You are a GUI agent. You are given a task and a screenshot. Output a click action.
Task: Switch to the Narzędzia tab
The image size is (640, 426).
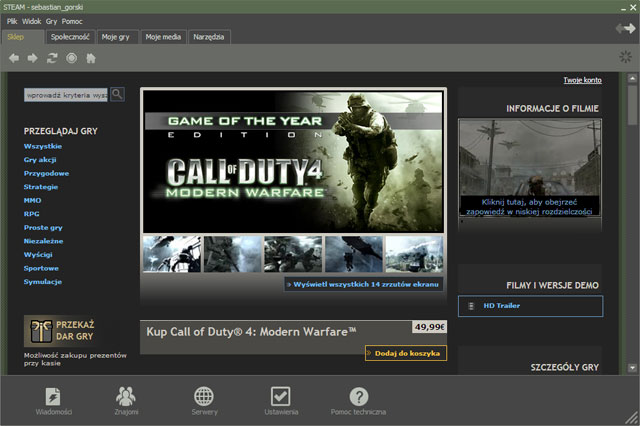tap(209, 37)
